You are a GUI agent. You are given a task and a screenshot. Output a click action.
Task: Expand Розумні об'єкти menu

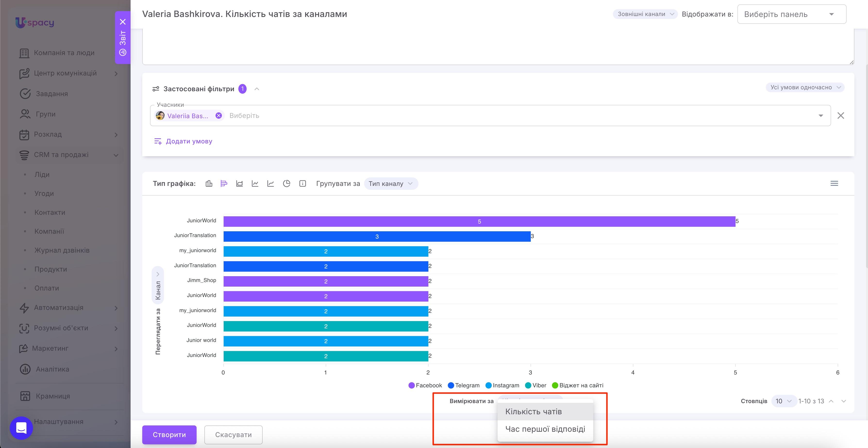click(116, 328)
